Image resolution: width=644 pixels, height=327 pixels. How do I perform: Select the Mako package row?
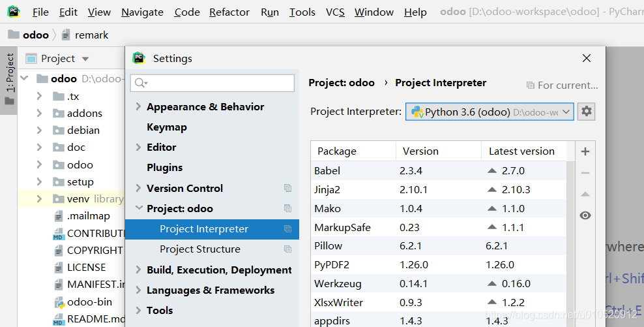(439, 209)
